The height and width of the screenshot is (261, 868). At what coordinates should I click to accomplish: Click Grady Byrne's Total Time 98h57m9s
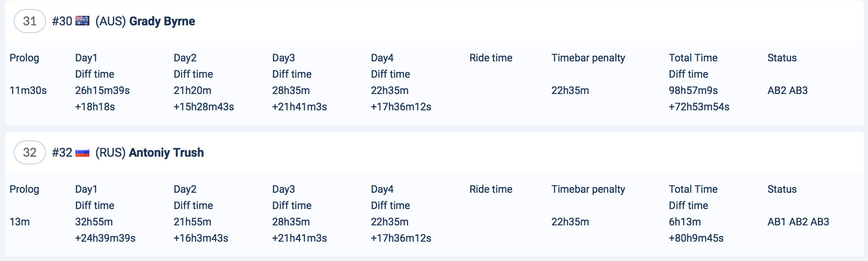coord(693,91)
